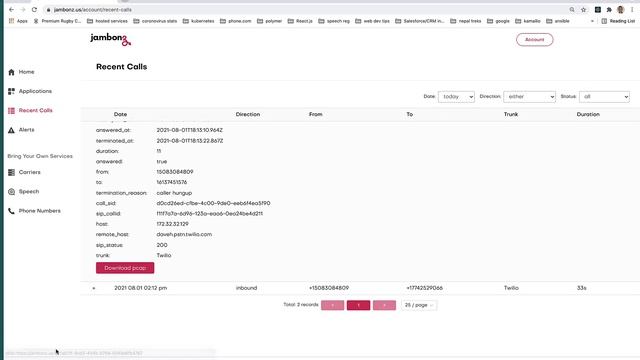Open the Salesforce/CRM bookmark folder
640x360 pixels.
click(x=420, y=21)
